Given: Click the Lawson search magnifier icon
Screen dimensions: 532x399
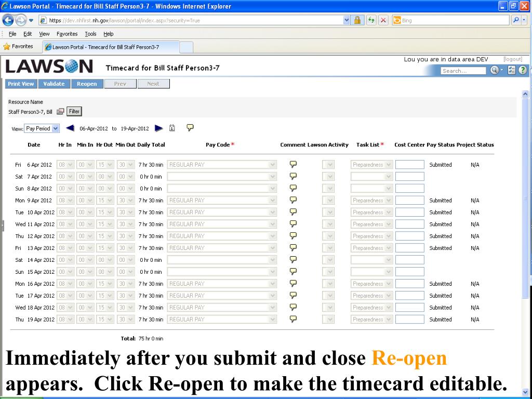Looking at the screenshot, I should [494, 70].
